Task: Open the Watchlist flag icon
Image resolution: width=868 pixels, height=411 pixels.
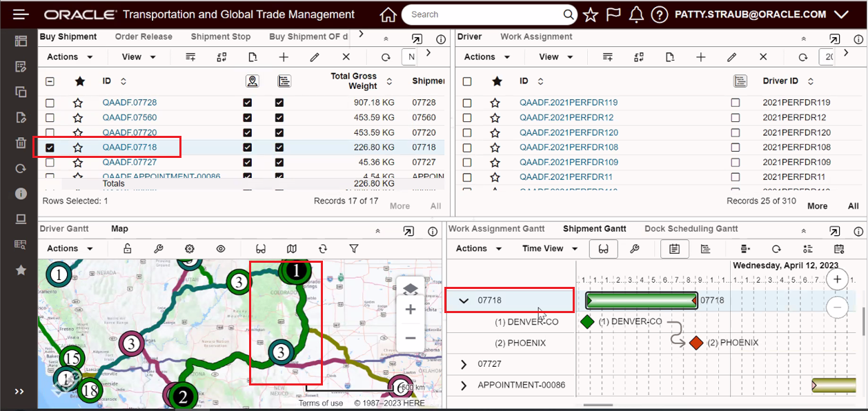Action: pos(613,14)
